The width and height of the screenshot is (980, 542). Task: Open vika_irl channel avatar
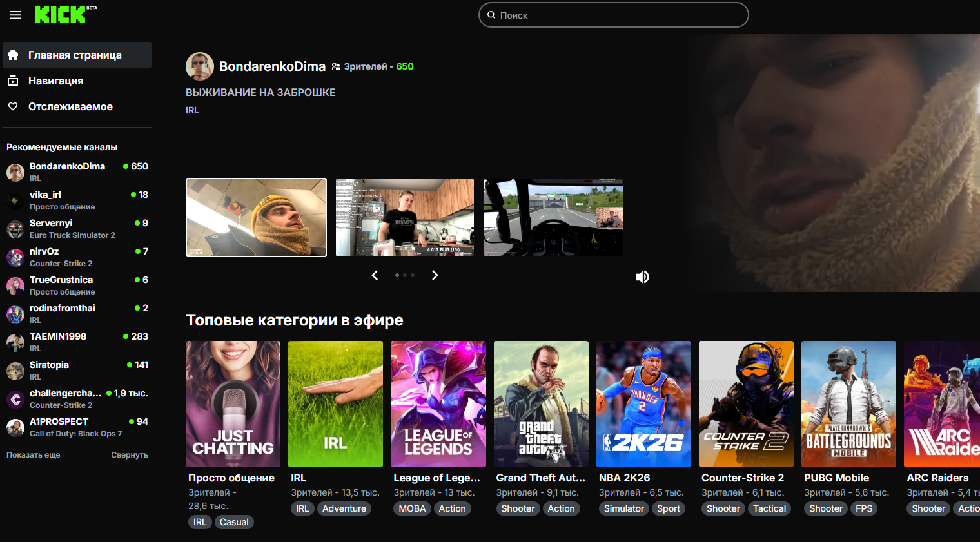(15, 200)
